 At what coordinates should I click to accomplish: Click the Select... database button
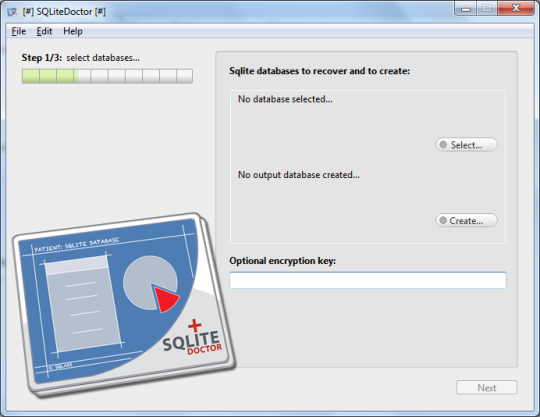466,145
